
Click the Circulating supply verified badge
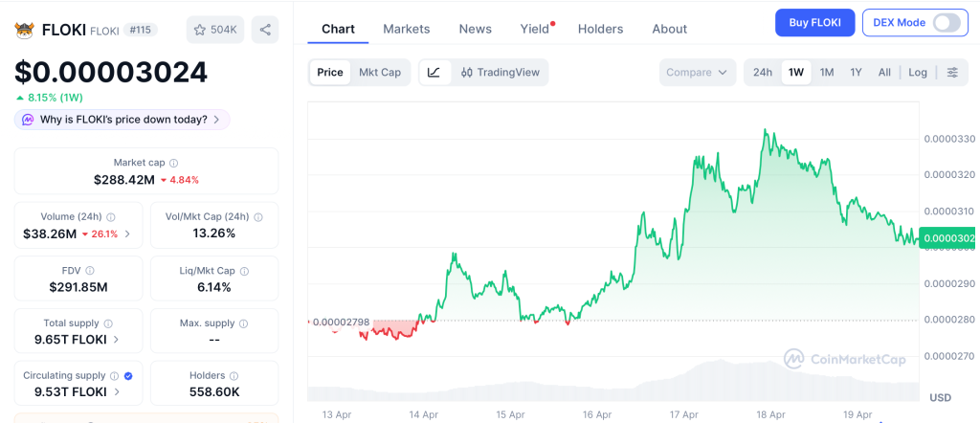click(128, 376)
